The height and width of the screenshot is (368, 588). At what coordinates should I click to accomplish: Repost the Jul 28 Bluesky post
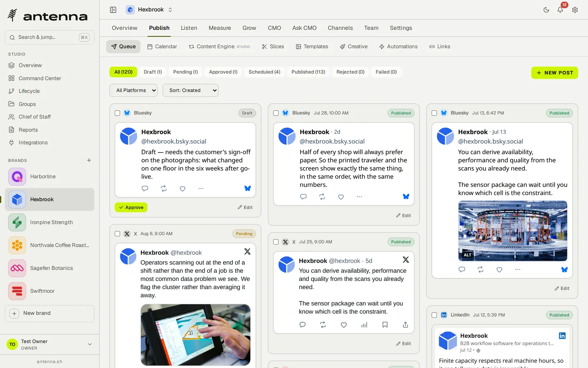tap(322, 197)
